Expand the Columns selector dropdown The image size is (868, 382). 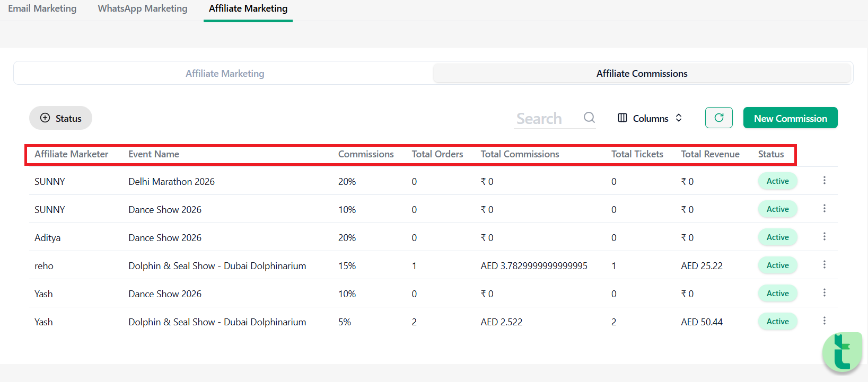[650, 118]
